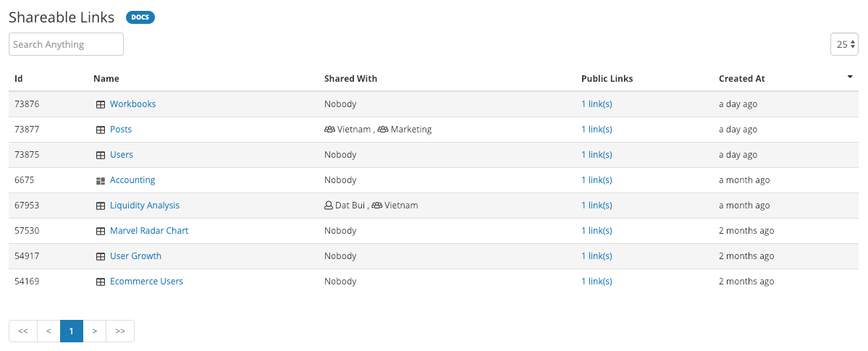Screen dimensions: 868x351
Task: Go to the first page button
Action: point(22,331)
